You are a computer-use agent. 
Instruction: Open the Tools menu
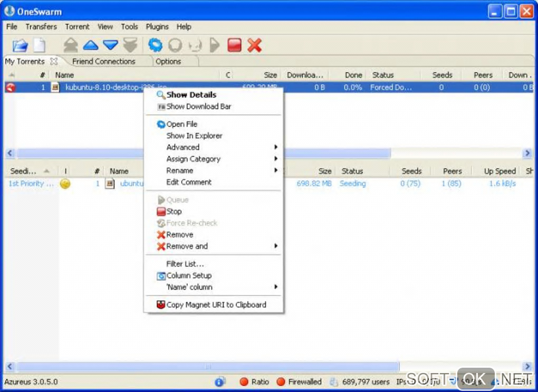(x=129, y=27)
